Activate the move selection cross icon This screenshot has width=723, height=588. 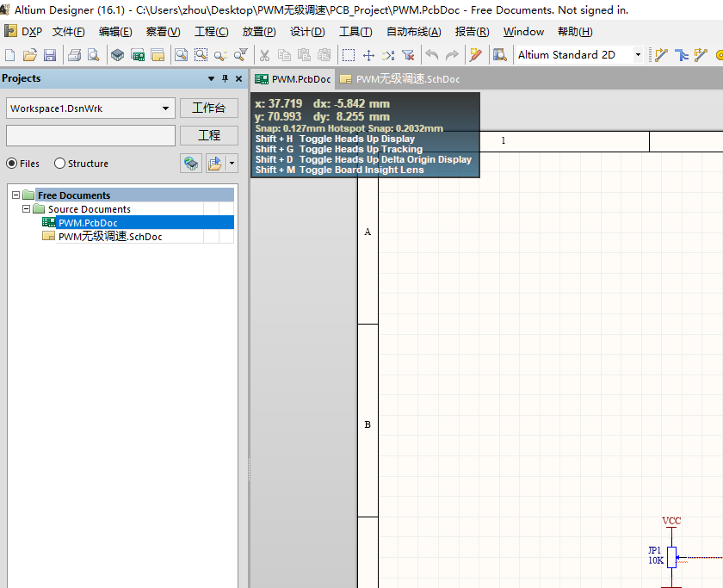pyautogui.click(x=368, y=55)
